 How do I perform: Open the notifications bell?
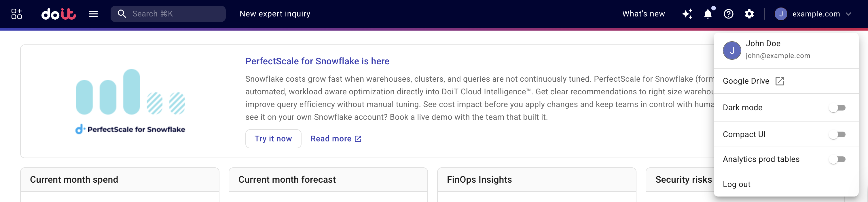pos(708,14)
